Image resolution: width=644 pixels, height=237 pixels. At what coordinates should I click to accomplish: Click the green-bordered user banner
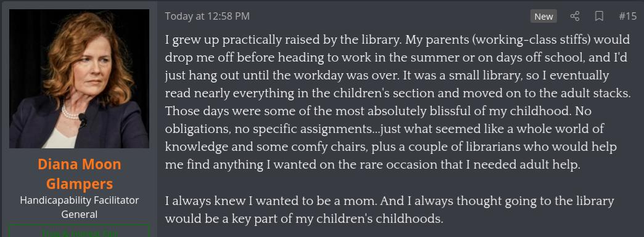pos(80,230)
